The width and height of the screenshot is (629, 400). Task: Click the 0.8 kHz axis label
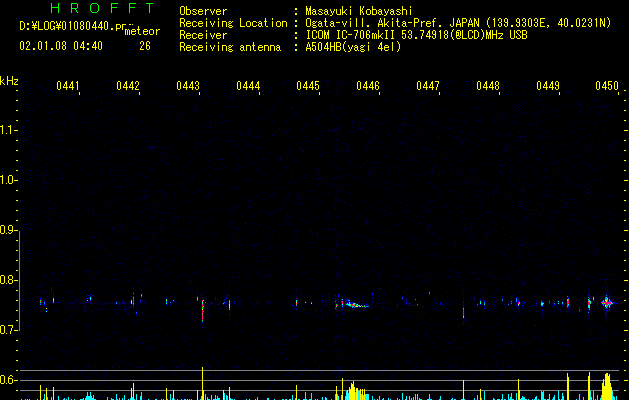8,280
